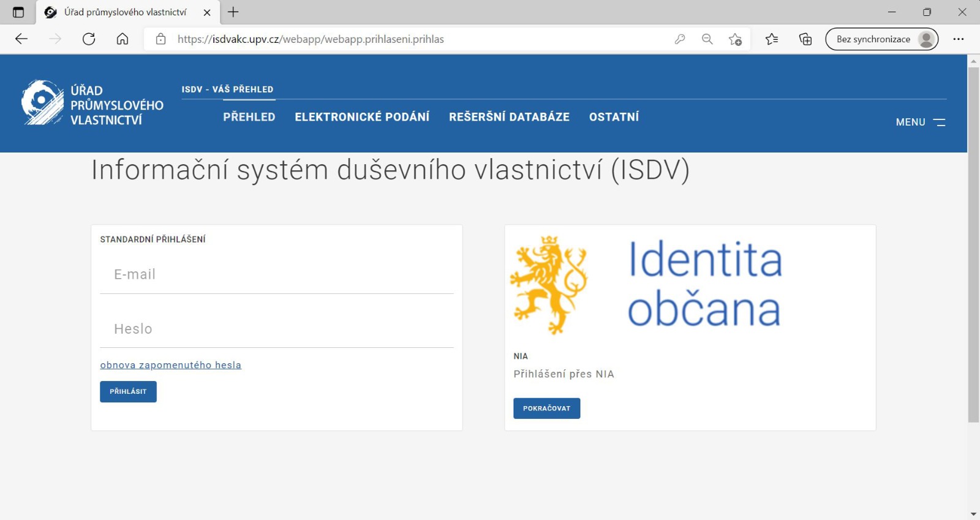The image size is (980, 520).
Task: Select REŠERŠNÍ DATABÁZE menu item
Action: coord(509,117)
